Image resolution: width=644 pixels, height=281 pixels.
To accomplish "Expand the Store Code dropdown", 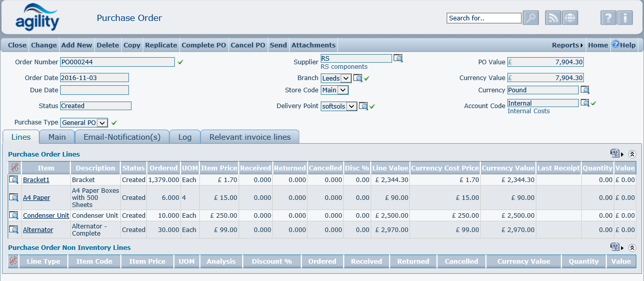I will tap(334, 90).
